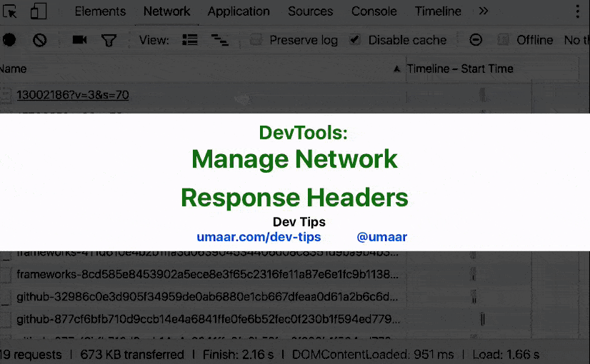
Task: Toggle the Preserve log checkbox
Action: pyautogui.click(x=256, y=40)
